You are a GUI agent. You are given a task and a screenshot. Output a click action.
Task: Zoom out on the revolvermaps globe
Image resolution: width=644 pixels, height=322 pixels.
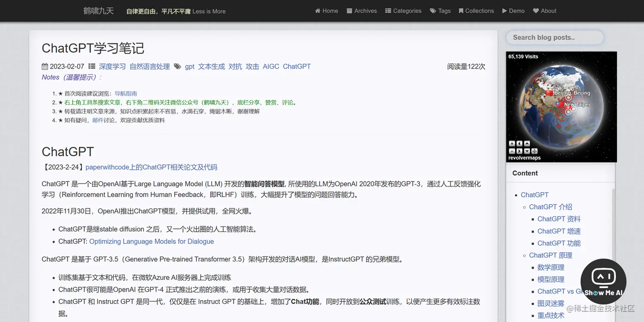(512, 151)
